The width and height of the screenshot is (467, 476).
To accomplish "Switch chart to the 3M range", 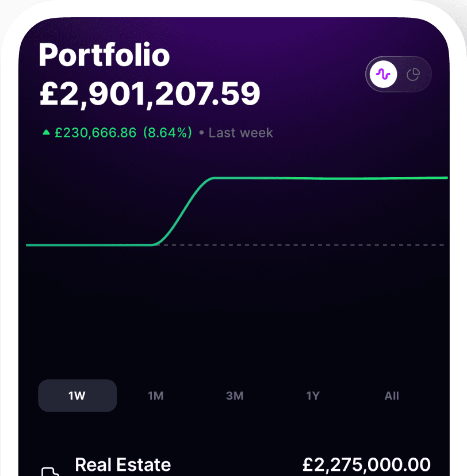I will tap(235, 396).
